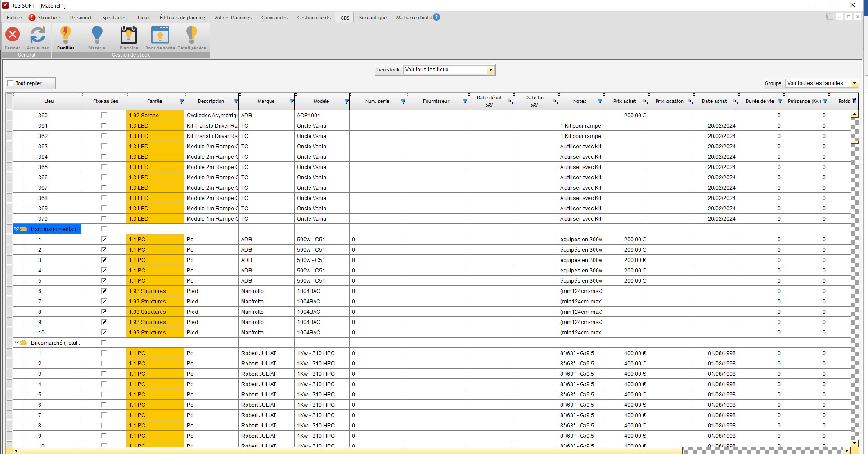Open the Lieu stock dropdown
868x454 pixels.
click(x=490, y=70)
